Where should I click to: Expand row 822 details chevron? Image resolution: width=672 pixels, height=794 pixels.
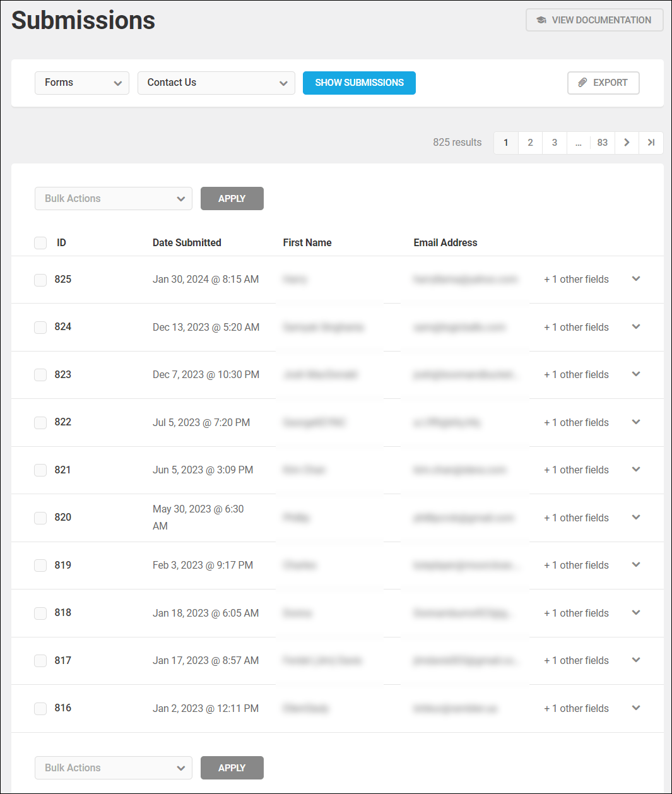(x=636, y=422)
